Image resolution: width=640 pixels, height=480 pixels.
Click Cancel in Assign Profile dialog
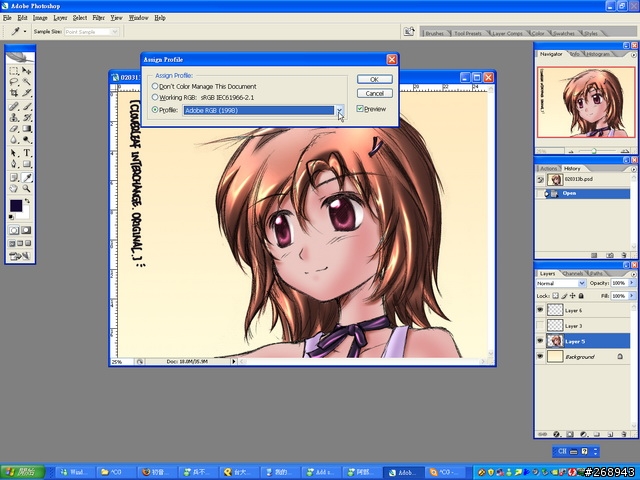(374, 93)
